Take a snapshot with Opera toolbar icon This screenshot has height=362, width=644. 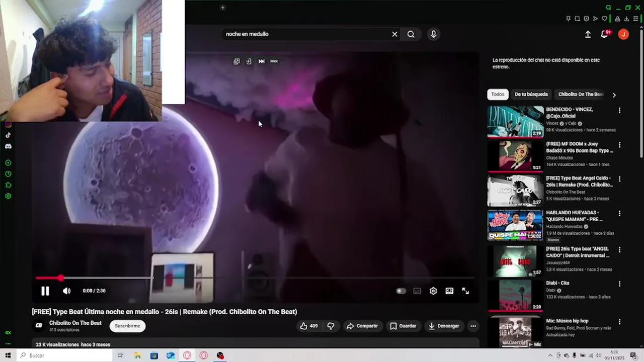[x=578, y=19]
